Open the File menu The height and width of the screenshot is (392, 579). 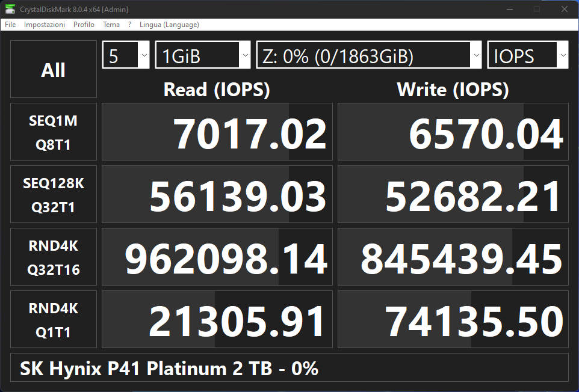coord(10,25)
